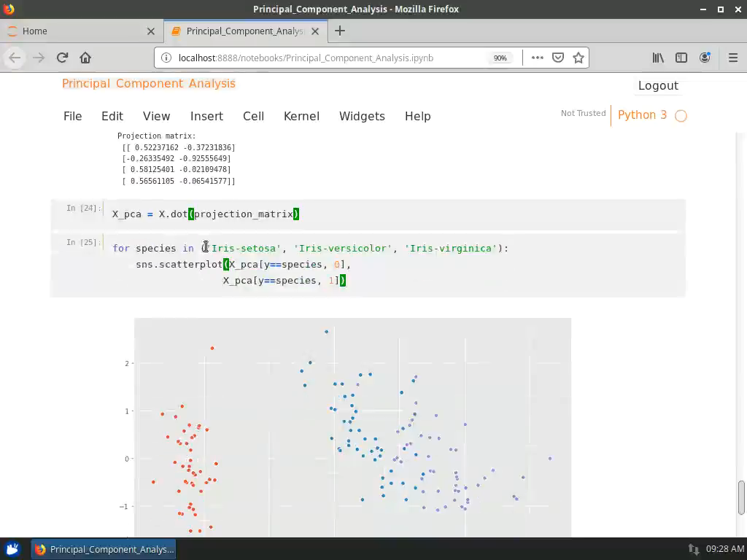
Task: Toggle the sidebar view icon
Action: pos(681,58)
